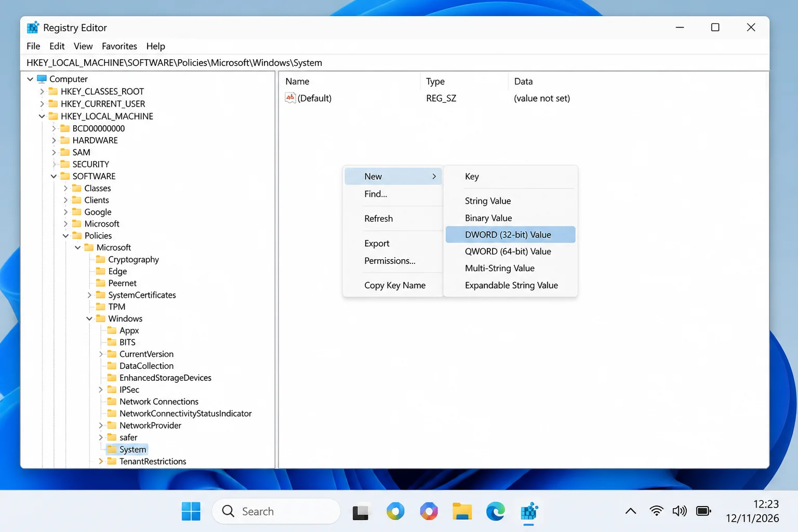
Task: Create a String Value
Action: [510, 201]
